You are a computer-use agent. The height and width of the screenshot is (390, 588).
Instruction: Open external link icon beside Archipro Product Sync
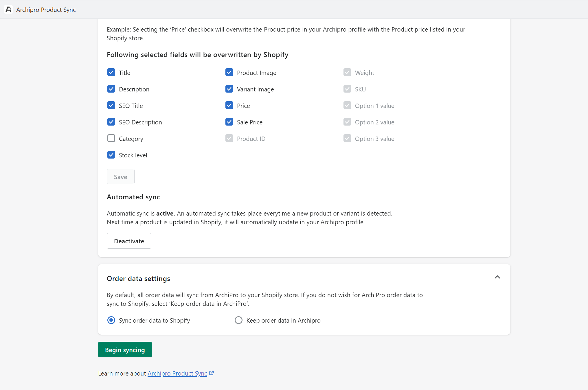pos(212,373)
